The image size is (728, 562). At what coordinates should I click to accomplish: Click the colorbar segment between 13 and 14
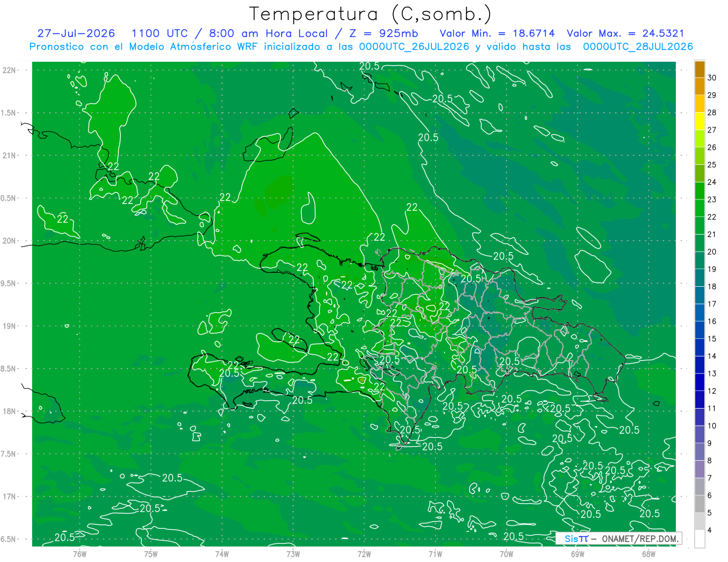699,365
